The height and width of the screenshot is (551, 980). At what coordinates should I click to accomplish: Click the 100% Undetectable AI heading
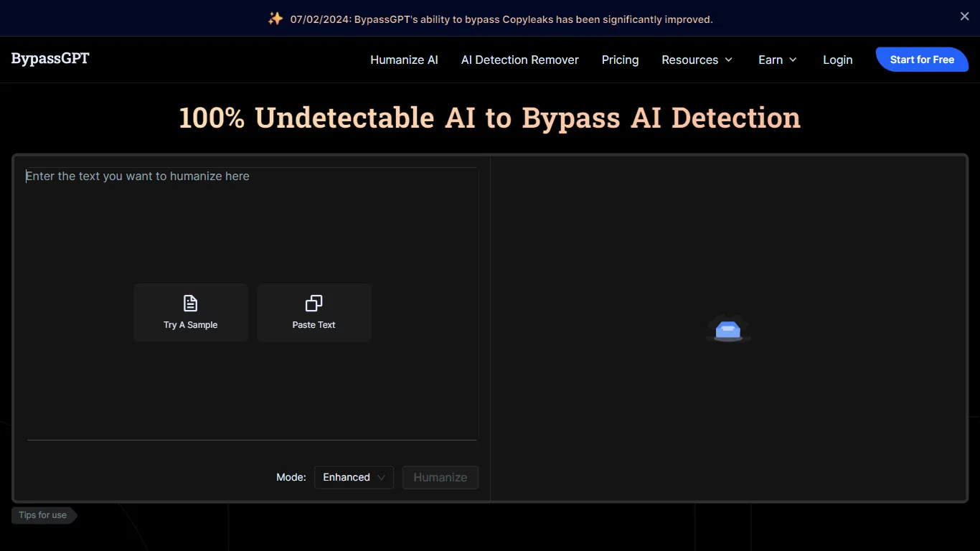[x=490, y=118]
